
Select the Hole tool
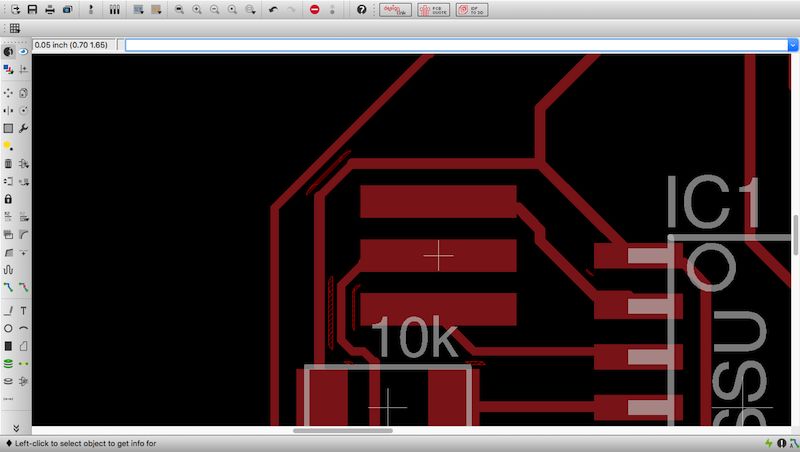(x=8, y=381)
